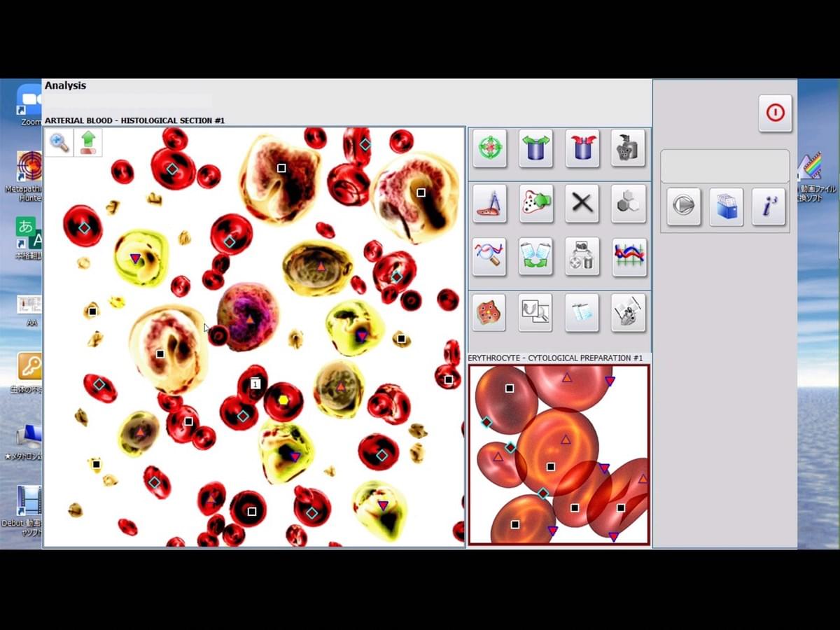The height and width of the screenshot is (630, 840).
Task: Click the ERYTHROCYTE cytological preparation title text
Action: (555, 358)
